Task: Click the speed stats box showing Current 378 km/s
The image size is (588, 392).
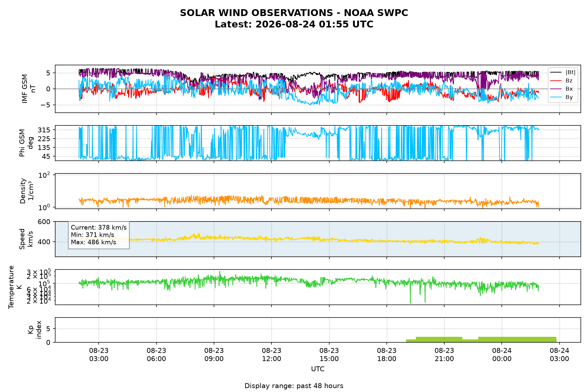Action: click(99, 235)
